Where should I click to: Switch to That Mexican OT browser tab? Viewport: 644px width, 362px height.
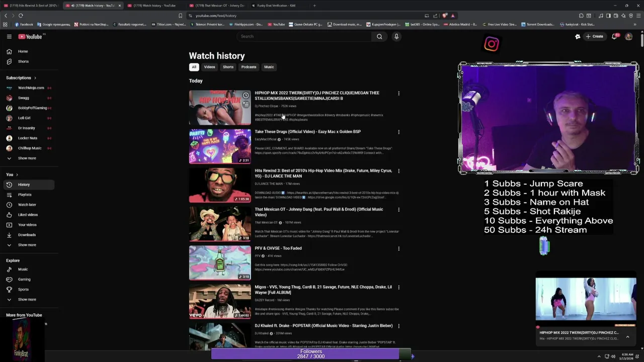coord(216,6)
